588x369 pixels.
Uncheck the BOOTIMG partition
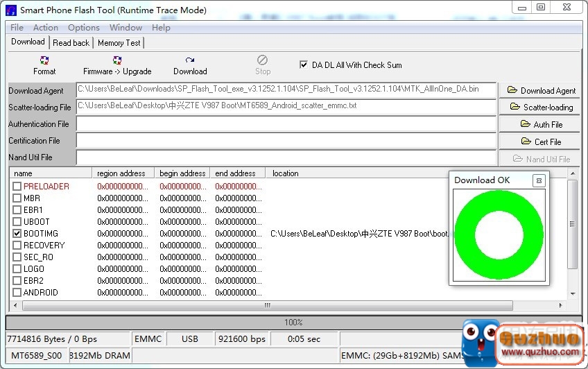pyautogui.click(x=17, y=234)
